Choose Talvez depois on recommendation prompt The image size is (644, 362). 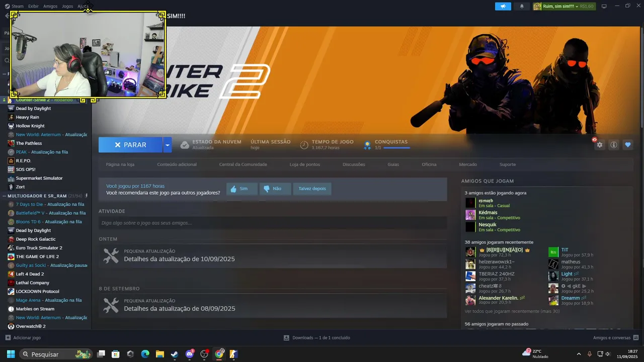click(x=312, y=189)
